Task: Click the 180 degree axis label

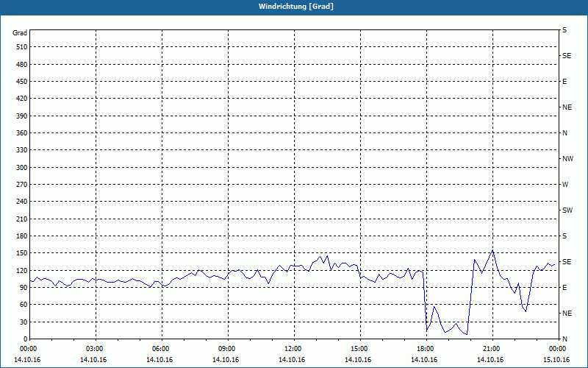Action: tap(22, 236)
